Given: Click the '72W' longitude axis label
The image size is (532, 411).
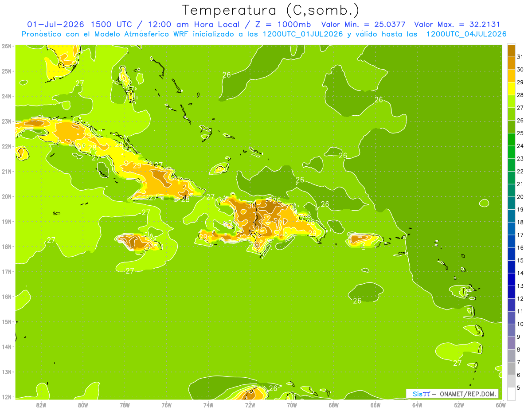Looking at the screenshot, I should click(x=250, y=405).
